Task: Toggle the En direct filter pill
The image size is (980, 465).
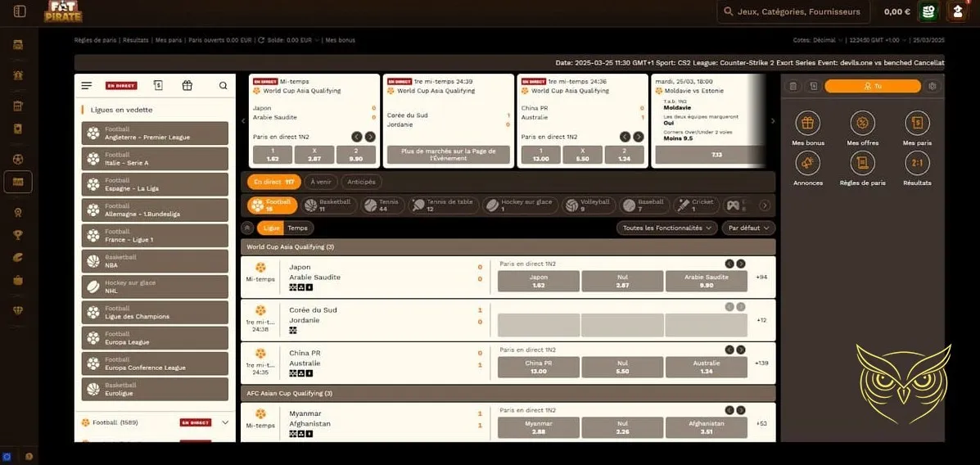Action: 273,182
